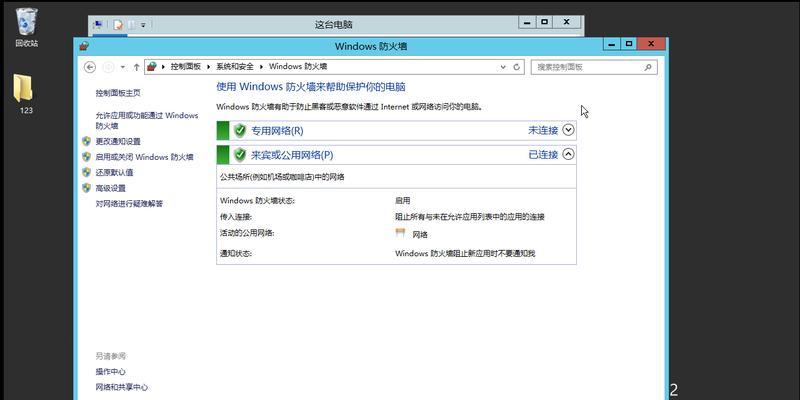Image resolution: width=800 pixels, height=400 pixels.
Task: Click the back arrow in Firewall window
Action: click(x=90, y=67)
